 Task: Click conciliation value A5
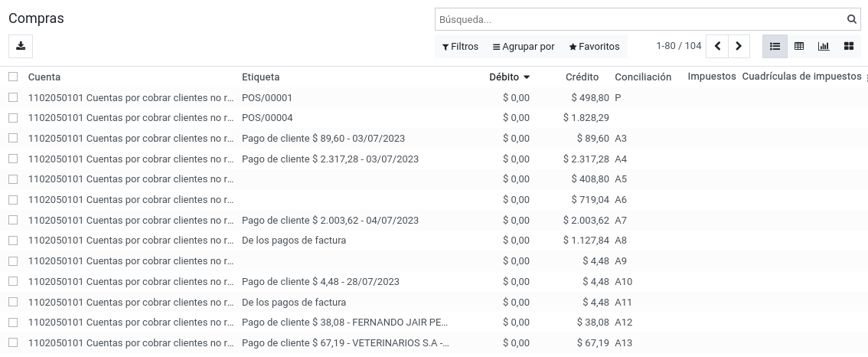(x=621, y=179)
